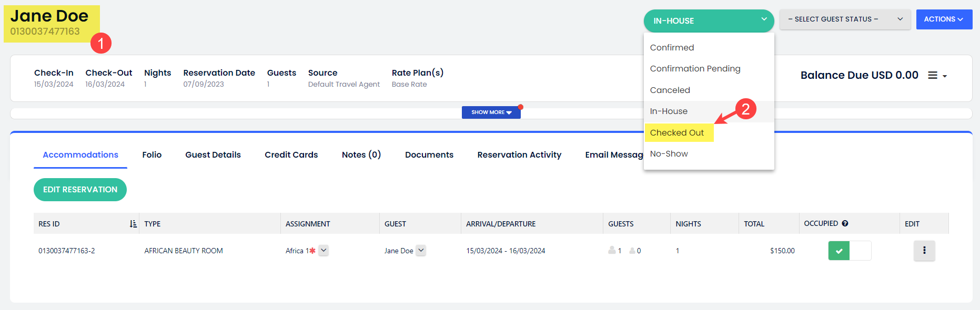This screenshot has height=310, width=980.
Task: Choose No-Show in the status list
Action: 669,154
